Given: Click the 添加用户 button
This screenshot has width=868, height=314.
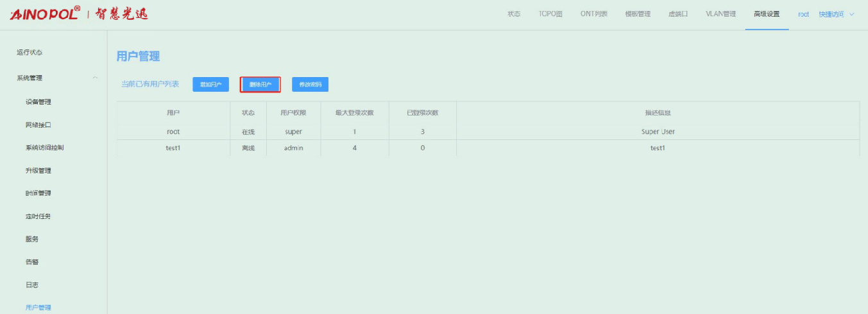Looking at the screenshot, I should coord(210,85).
